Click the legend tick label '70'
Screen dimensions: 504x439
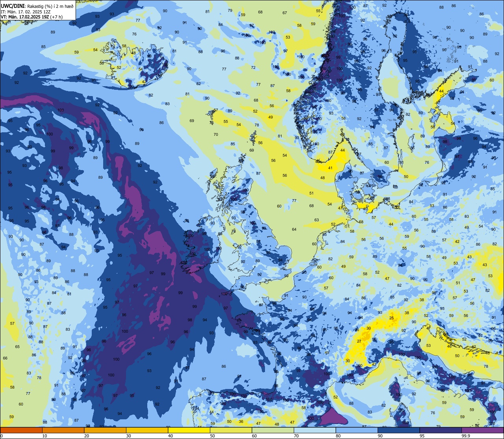click(296, 436)
